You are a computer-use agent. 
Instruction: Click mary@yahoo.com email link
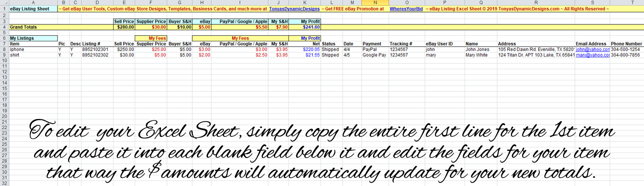point(592,55)
